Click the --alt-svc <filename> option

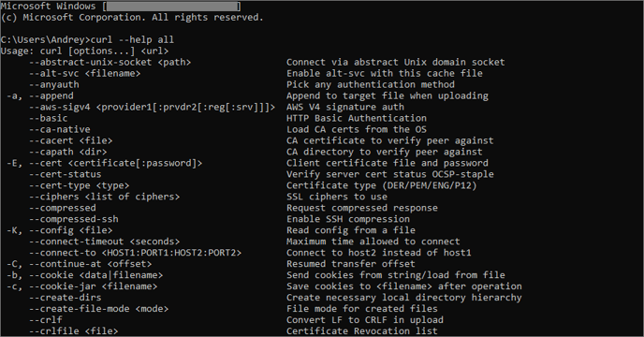click(84, 74)
